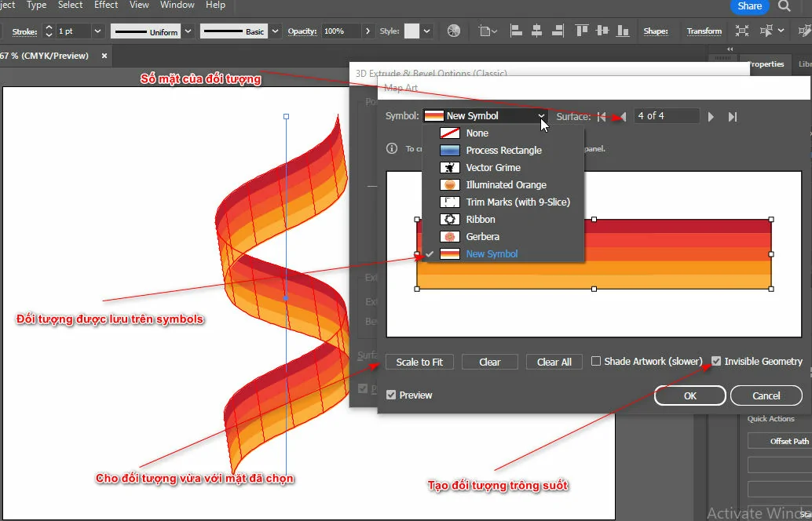Click the Style swatch box
The image size is (812, 521).
point(411,31)
